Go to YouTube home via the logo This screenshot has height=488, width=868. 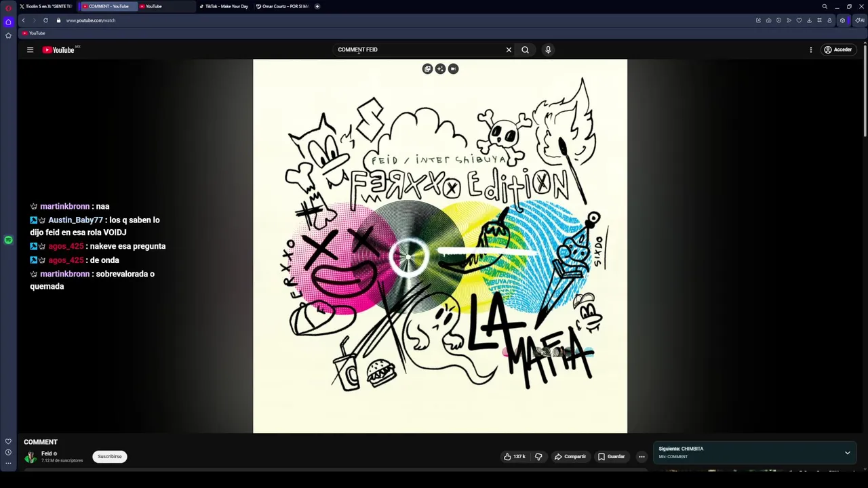[58, 49]
